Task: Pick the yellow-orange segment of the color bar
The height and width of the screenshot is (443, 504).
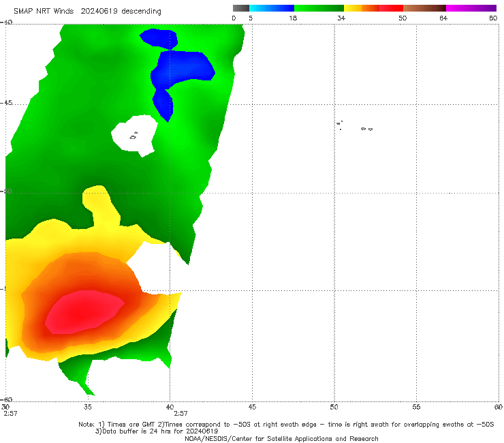Action: 362,8
